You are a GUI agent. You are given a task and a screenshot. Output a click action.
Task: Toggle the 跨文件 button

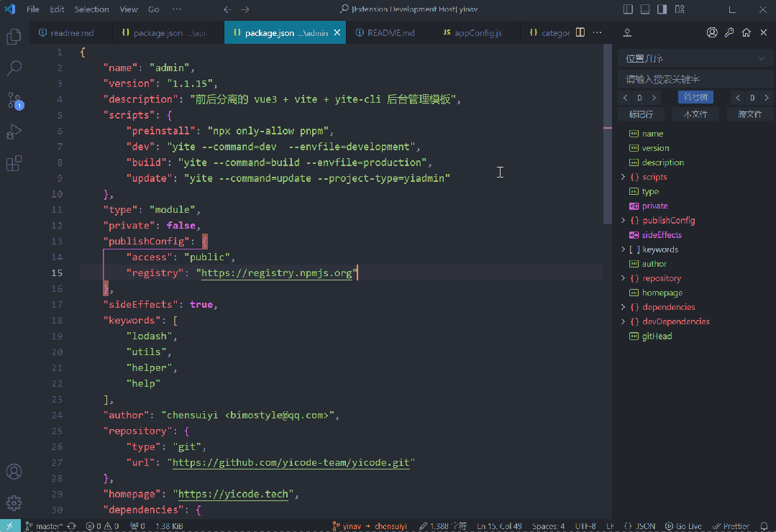750,114
